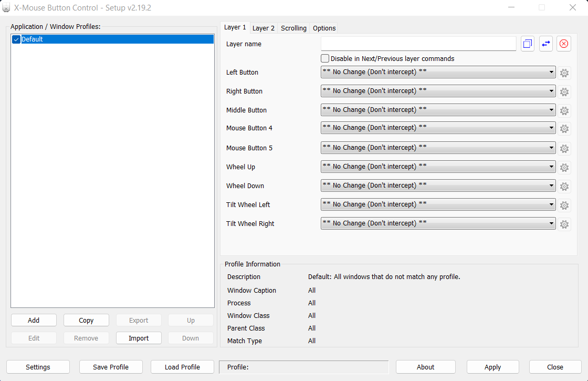
Task: Open Right Button settings gear
Action: click(564, 91)
